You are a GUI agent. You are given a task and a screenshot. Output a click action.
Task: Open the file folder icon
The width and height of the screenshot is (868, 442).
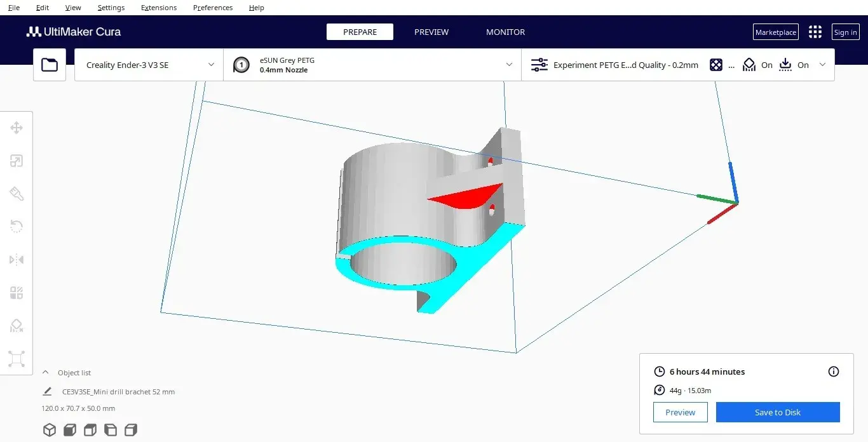pos(50,65)
